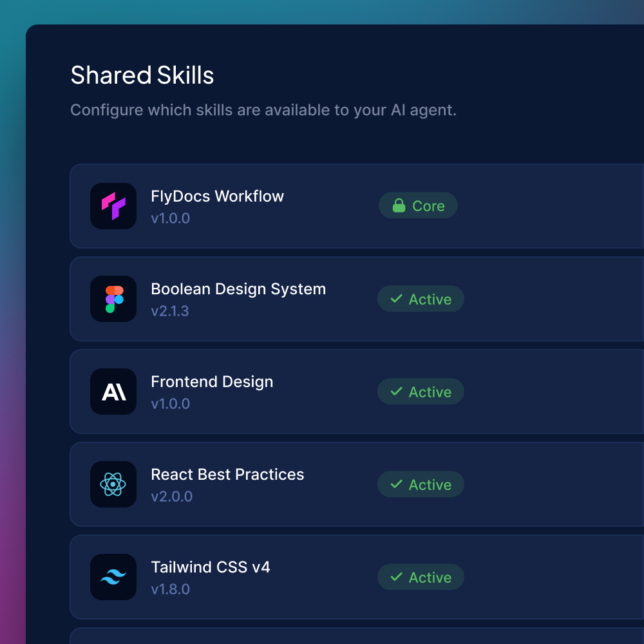Click the React atom icon
The width and height of the screenshot is (644, 644).
click(113, 484)
